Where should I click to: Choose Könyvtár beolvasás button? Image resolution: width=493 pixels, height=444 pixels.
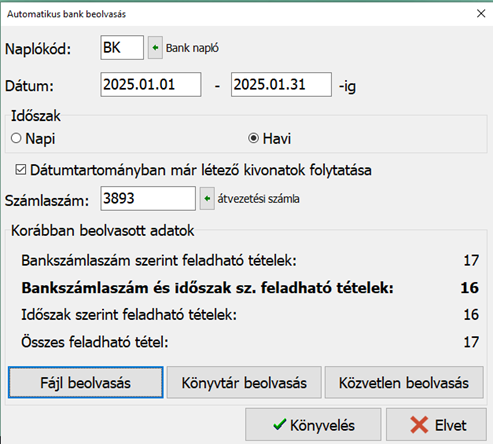(x=244, y=382)
